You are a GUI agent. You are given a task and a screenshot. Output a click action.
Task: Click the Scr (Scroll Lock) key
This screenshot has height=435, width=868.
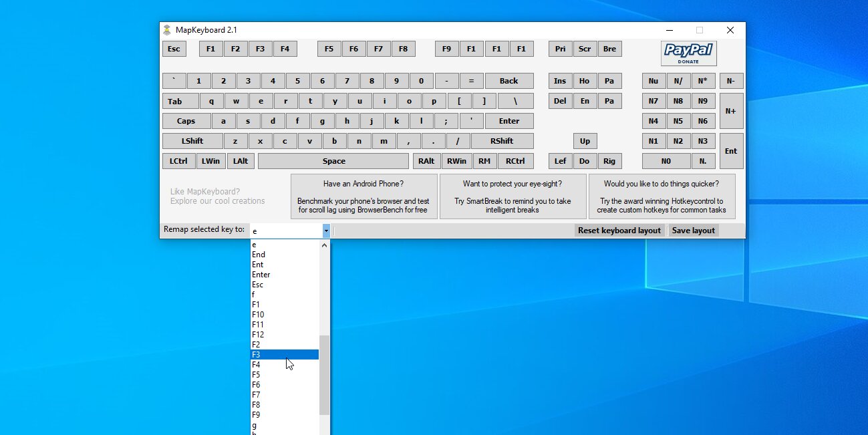pyautogui.click(x=585, y=49)
